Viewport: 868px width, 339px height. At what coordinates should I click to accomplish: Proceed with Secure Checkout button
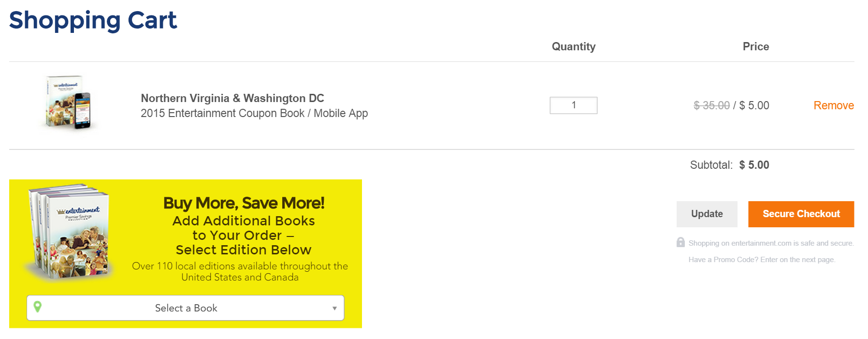(x=801, y=214)
